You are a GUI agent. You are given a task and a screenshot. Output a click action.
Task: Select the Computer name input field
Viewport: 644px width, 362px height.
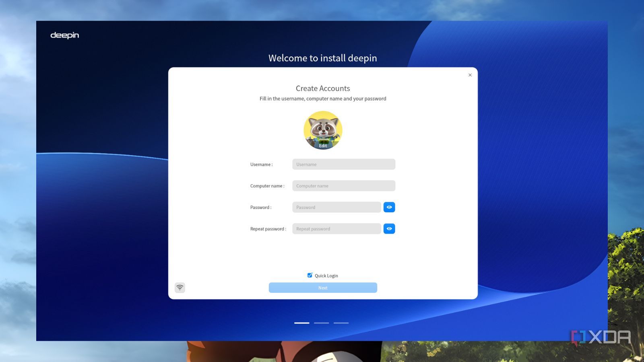pyautogui.click(x=344, y=186)
